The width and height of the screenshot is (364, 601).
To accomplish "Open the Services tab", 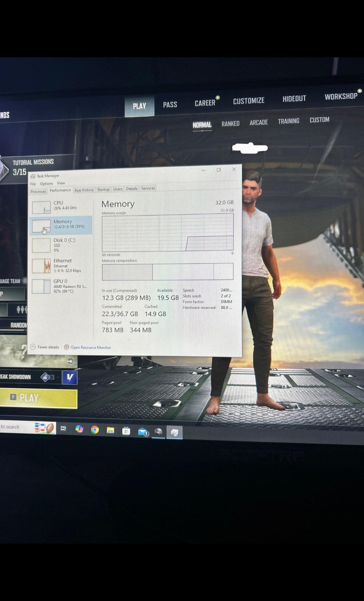I will 148,188.
